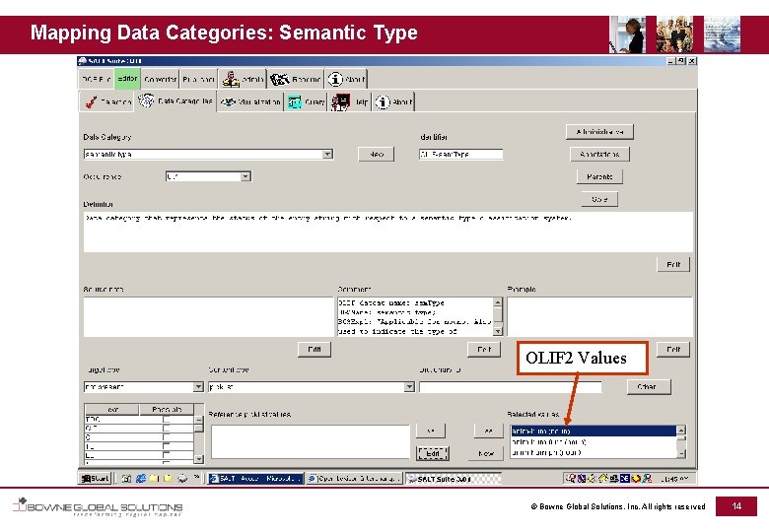
Task: Click the Picklist table scroll-up arrow
Action: 198,420
